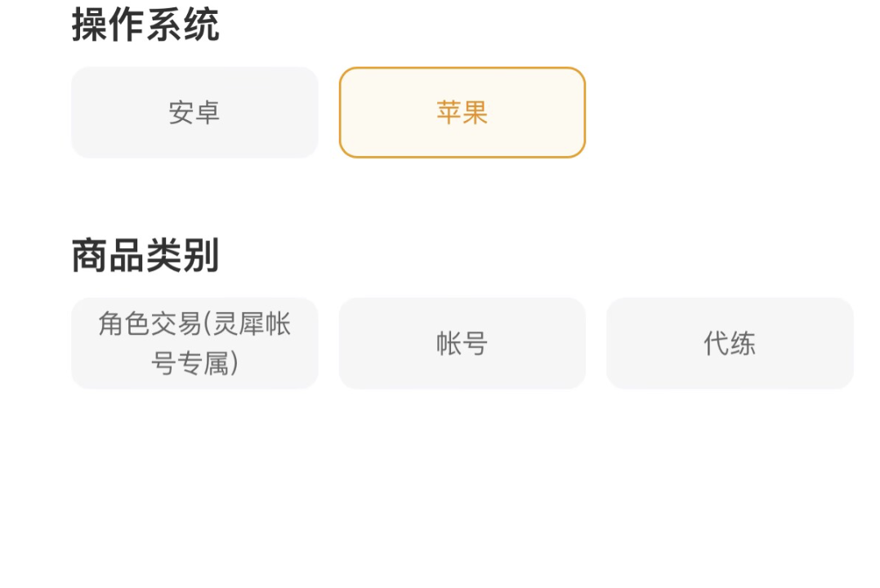Filter by power-leveling service 代练
The height and width of the screenshot is (588, 880).
click(x=730, y=343)
